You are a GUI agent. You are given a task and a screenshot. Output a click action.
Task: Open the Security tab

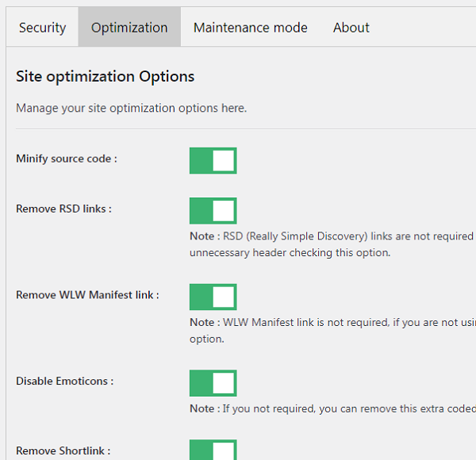click(x=42, y=27)
